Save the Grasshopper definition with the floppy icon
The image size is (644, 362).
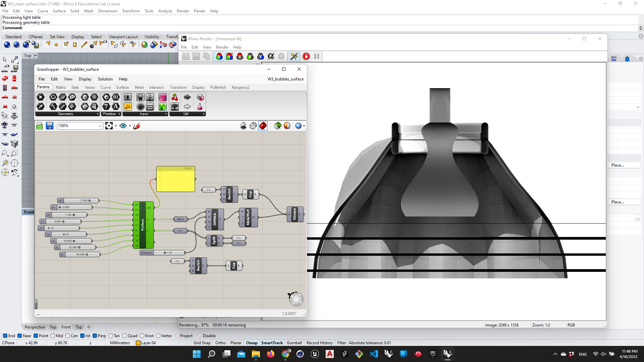click(49, 126)
